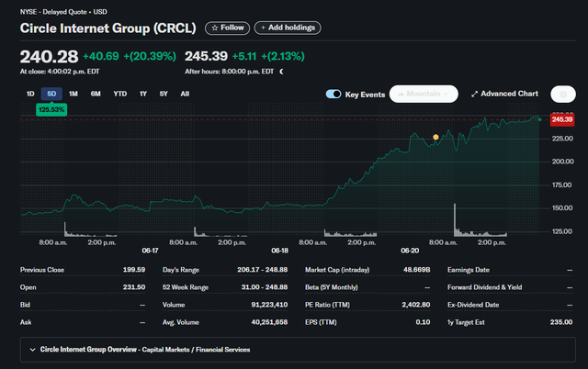
Task: Click the 245.39 price label on axis
Action: click(562, 119)
